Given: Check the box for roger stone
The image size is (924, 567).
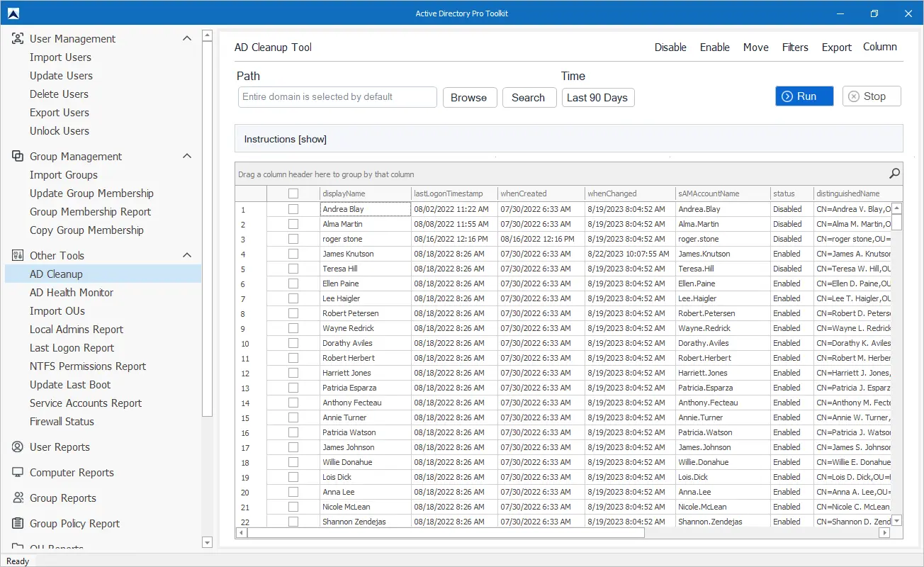Looking at the screenshot, I should click(x=293, y=239).
